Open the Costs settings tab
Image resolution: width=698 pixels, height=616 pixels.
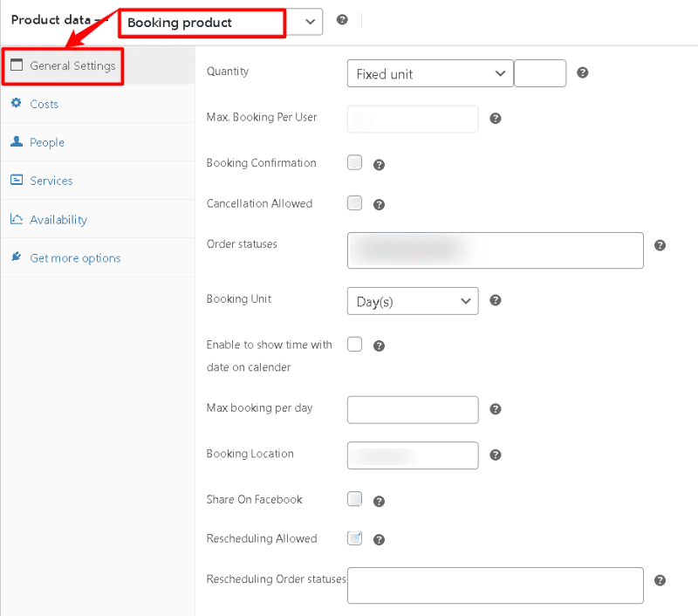pyautogui.click(x=42, y=103)
